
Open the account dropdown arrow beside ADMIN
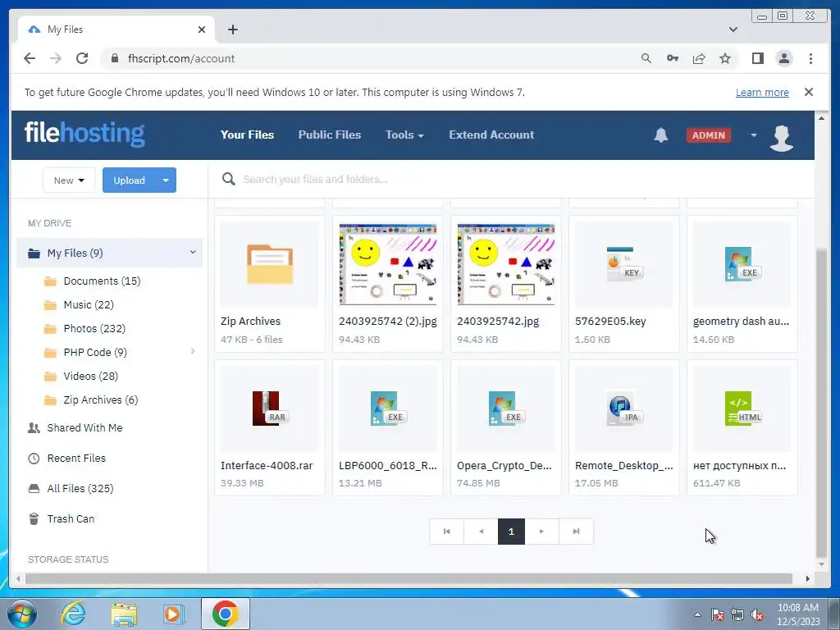click(754, 135)
